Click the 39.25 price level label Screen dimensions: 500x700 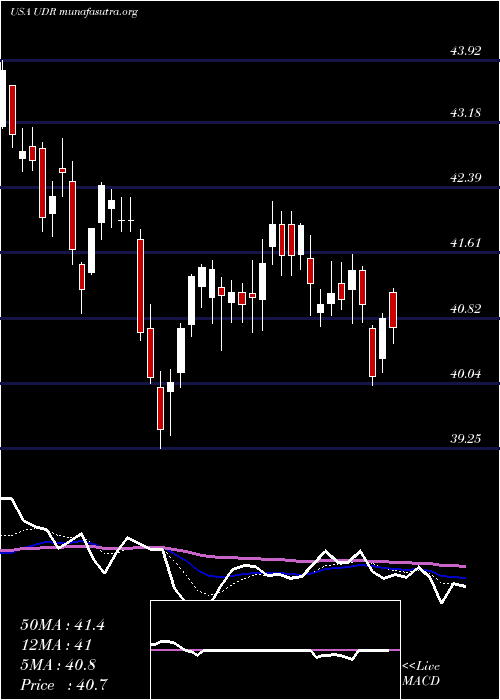pos(466,439)
